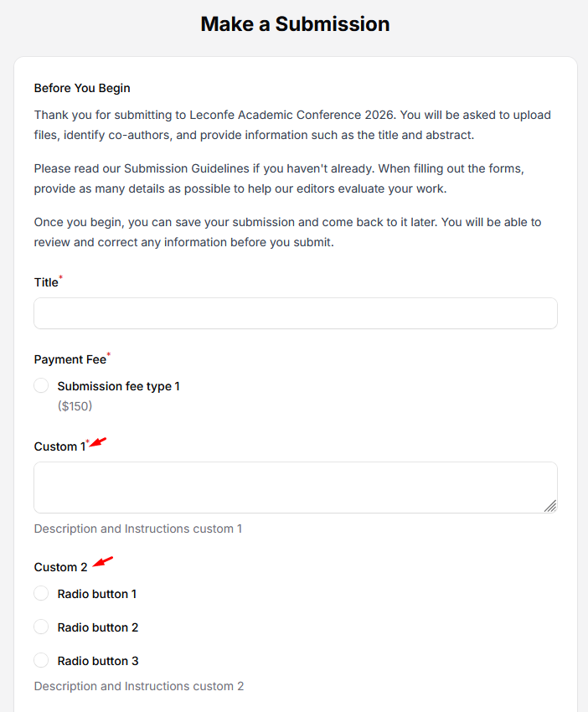Click 'Description and Instructions custom 1' hint
This screenshot has height=712, width=588.
tap(137, 529)
